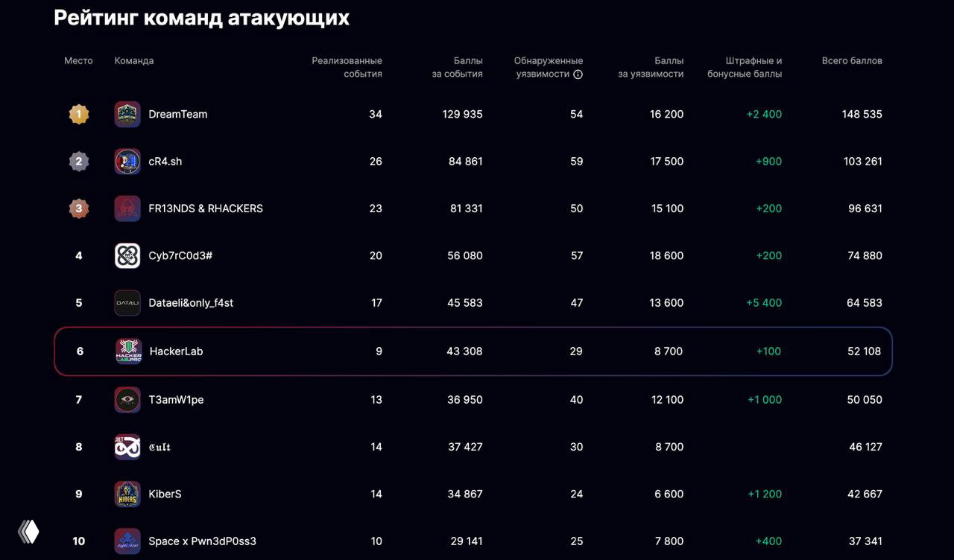Open the FR13NDS & RHACKERS team name
This screenshot has width=954, height=560.
[206, 209]
